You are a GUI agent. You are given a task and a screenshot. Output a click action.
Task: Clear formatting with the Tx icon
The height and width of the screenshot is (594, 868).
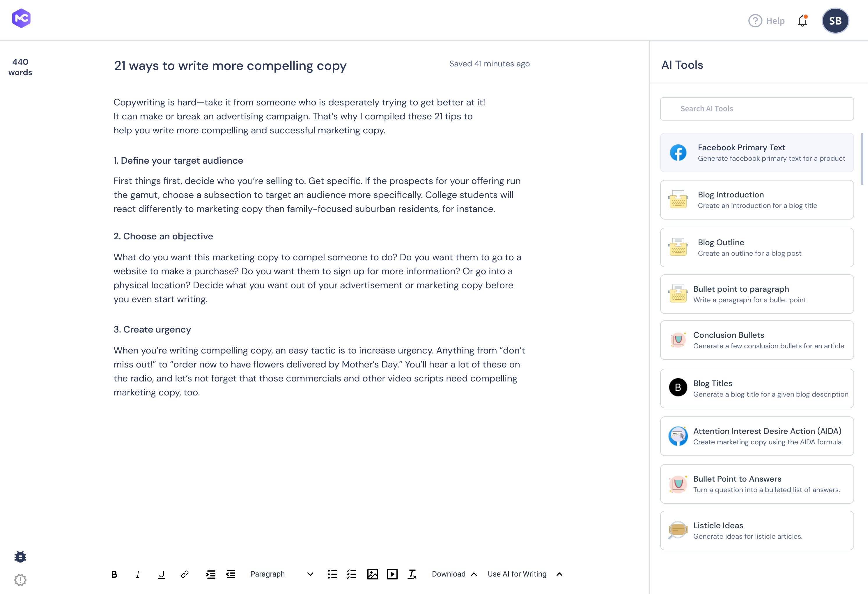pos(412,574)
